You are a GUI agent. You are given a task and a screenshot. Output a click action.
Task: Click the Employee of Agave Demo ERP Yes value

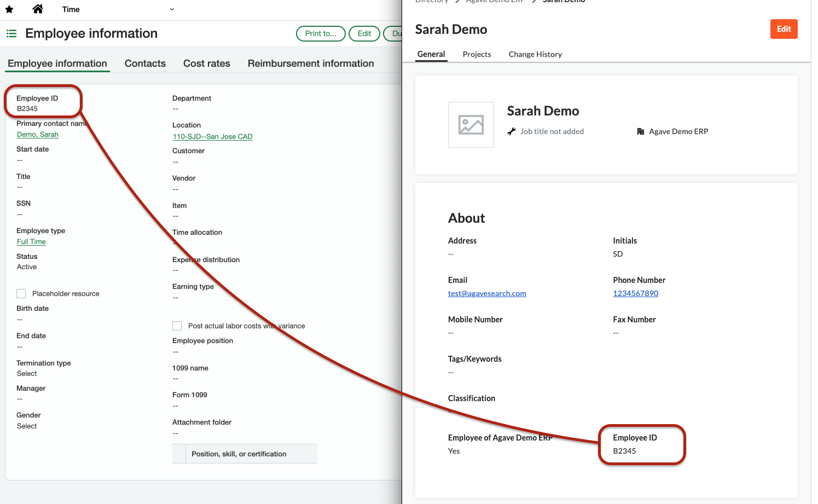[454, 451]
